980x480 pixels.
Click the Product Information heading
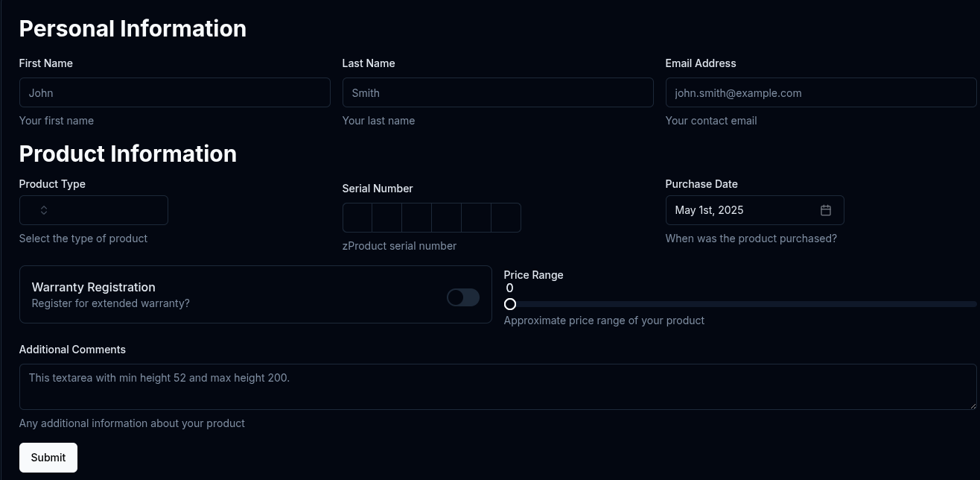127,154
